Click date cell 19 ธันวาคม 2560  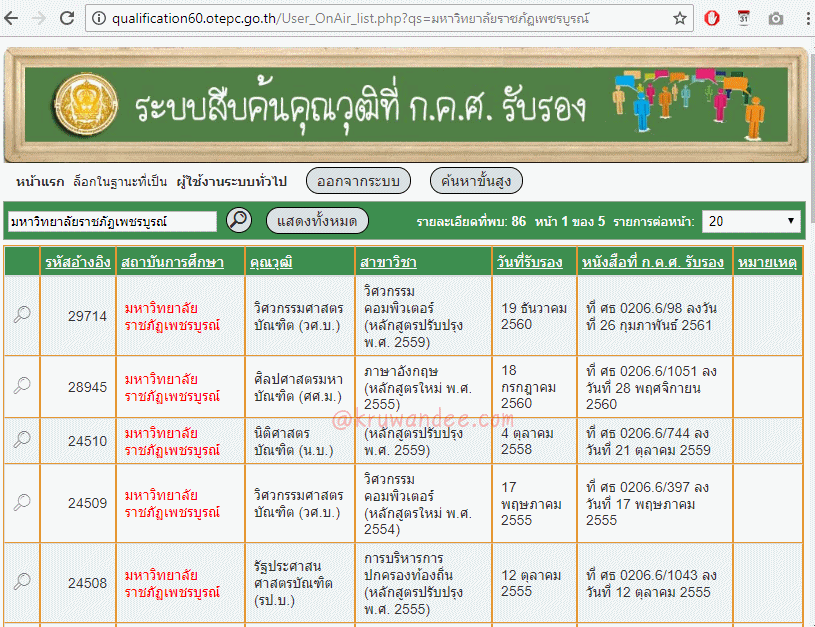534,316
